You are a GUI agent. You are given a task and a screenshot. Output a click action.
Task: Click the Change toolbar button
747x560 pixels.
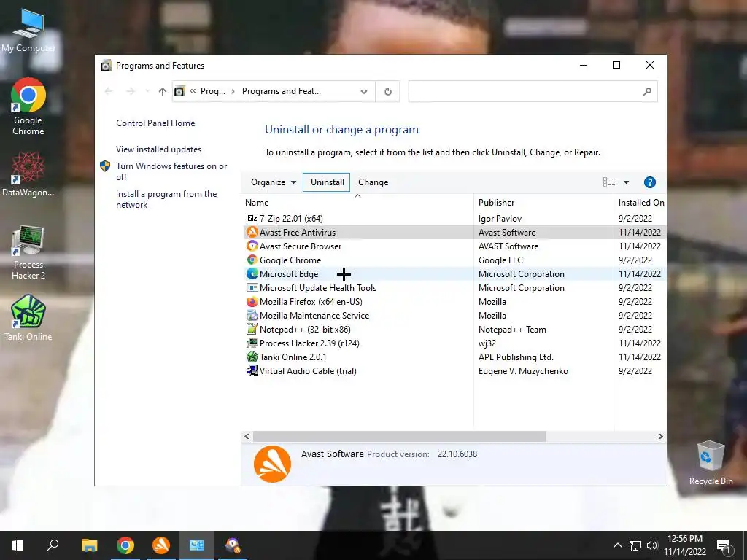pyautogui.click(x=373, y=182)
